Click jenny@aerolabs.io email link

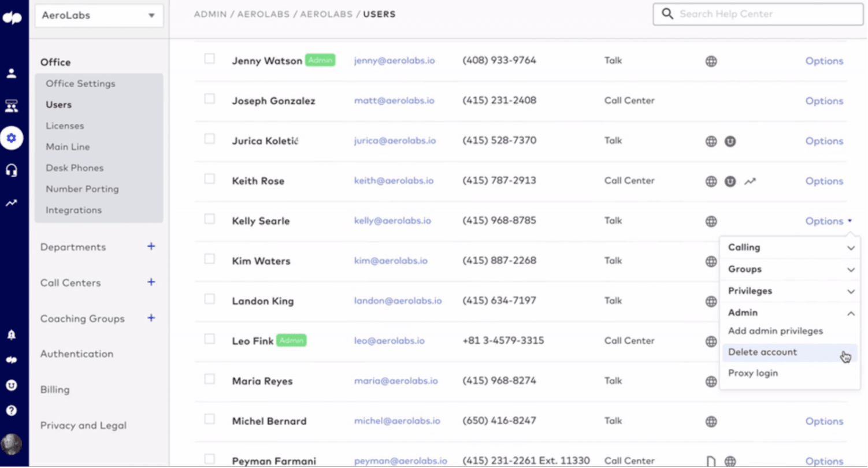click(394, 61)
